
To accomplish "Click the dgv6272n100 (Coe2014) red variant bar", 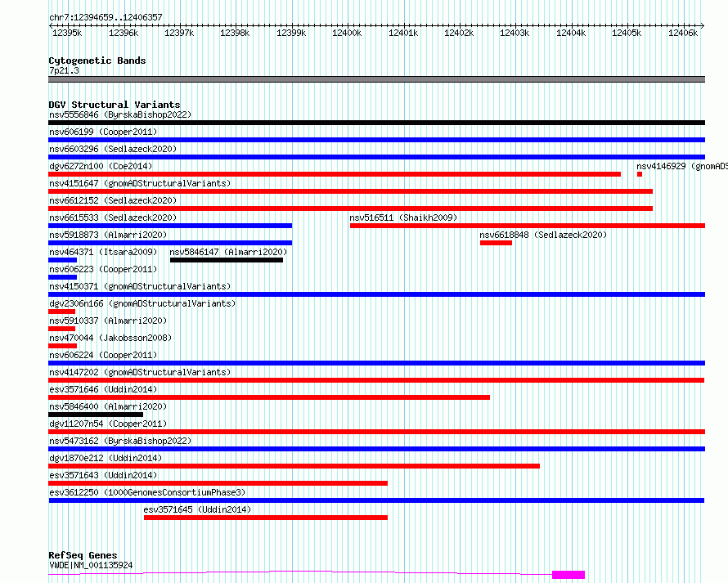I will pyautogui.click(x=335, y=174).
